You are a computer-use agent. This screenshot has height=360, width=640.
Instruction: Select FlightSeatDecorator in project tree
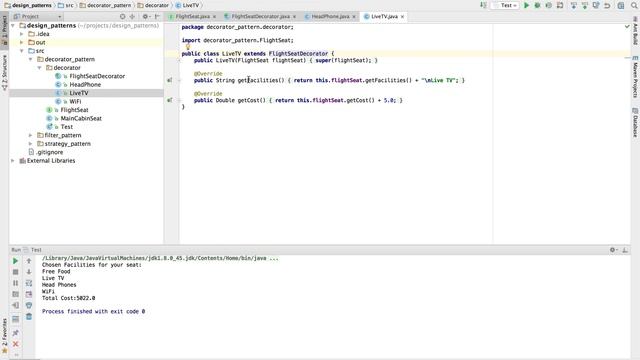coord(97,76)
